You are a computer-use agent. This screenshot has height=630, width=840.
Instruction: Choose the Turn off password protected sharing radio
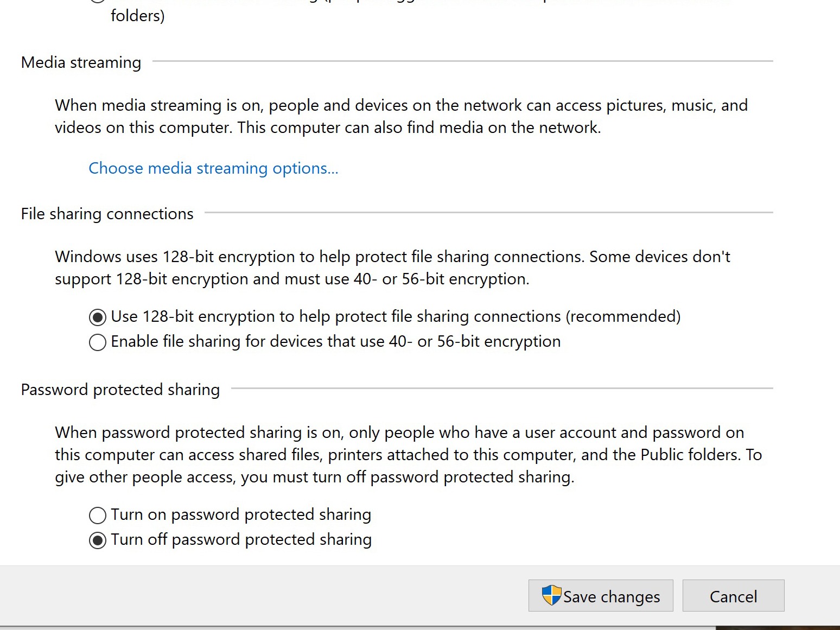[x=98, y=540]
